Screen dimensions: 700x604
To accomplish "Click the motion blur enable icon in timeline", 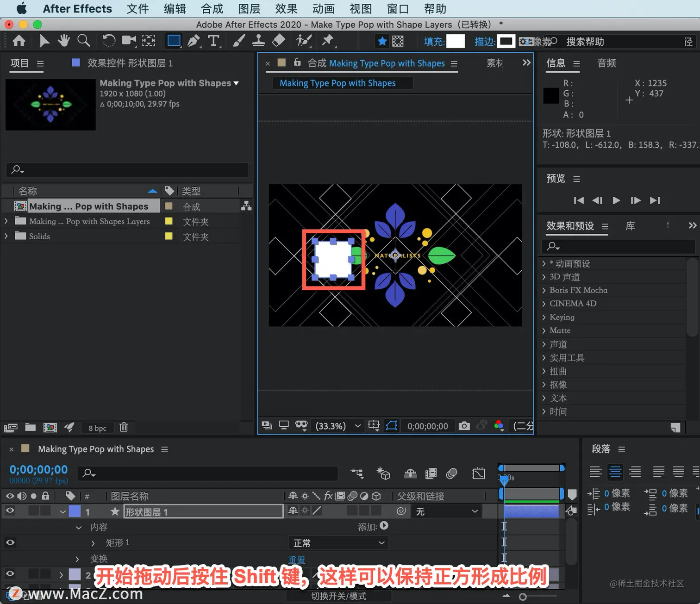I will pyautogui.click(x=451, y=473).
